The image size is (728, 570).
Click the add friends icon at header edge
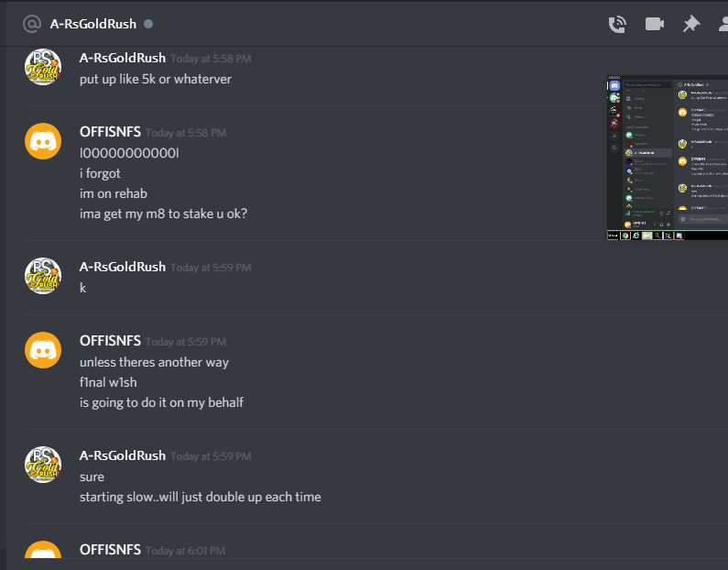pyautogui.click(x=723, y=24)
